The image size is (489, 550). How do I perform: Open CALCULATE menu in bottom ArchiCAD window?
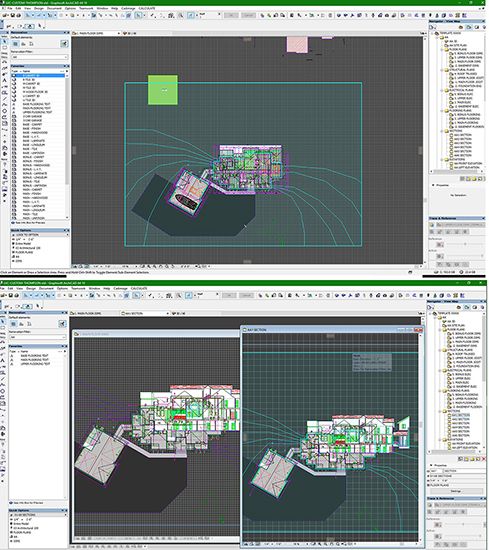(139, 288)
